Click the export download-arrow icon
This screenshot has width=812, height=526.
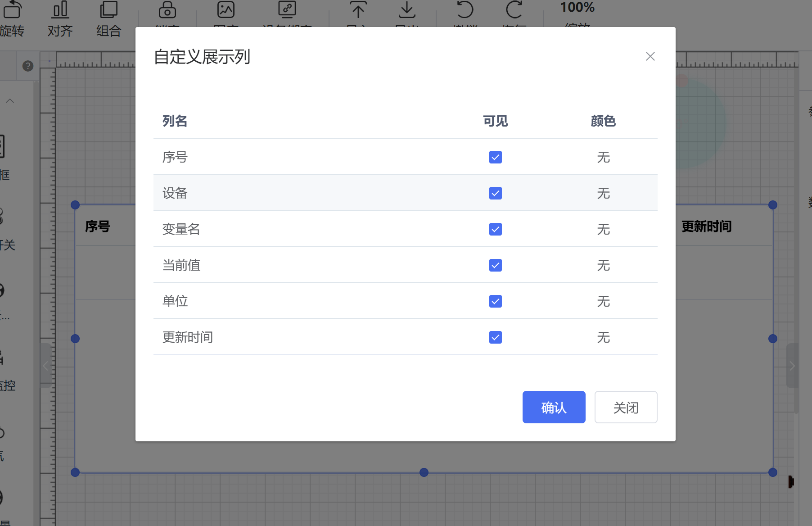[x=407, y=10]
